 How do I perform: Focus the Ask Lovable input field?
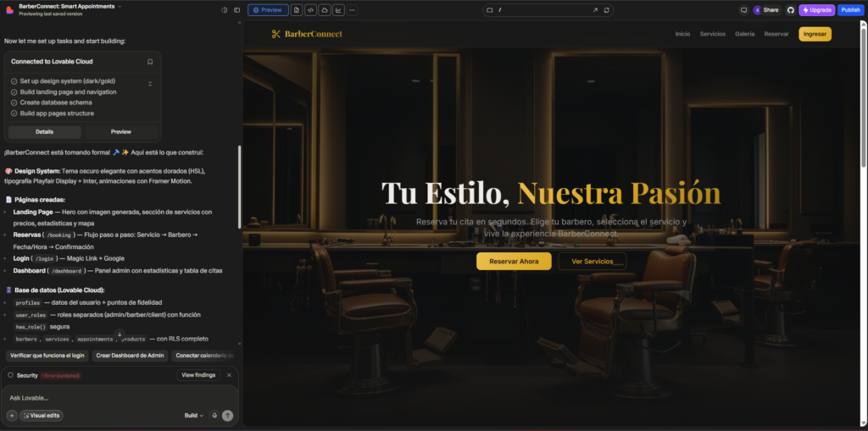tap(120, 398)
